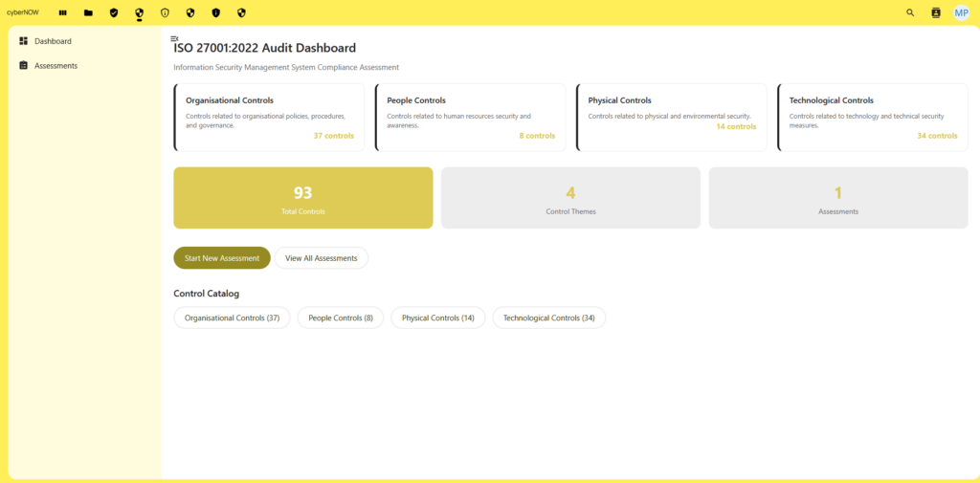Click the folder icon in top bar
This screenshot has height=483, width=980.
click(x=88, y=12)
